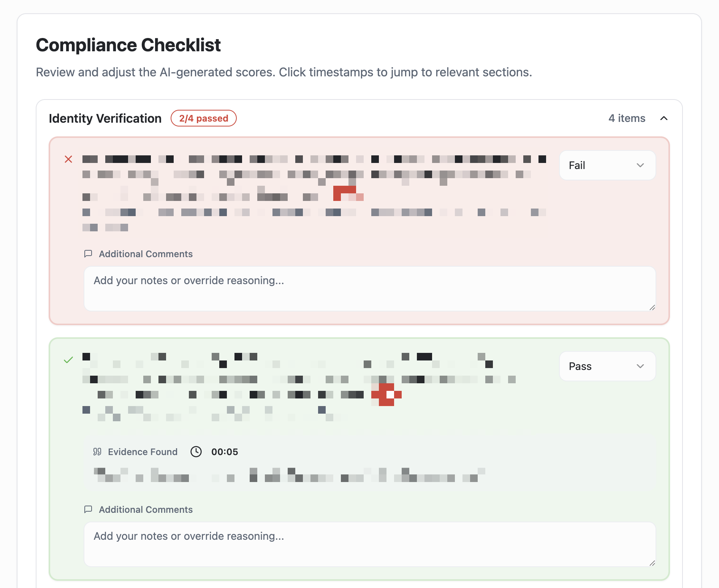Click the Evidence Found label
The image size is (719, 588).
tap(143, 452)
